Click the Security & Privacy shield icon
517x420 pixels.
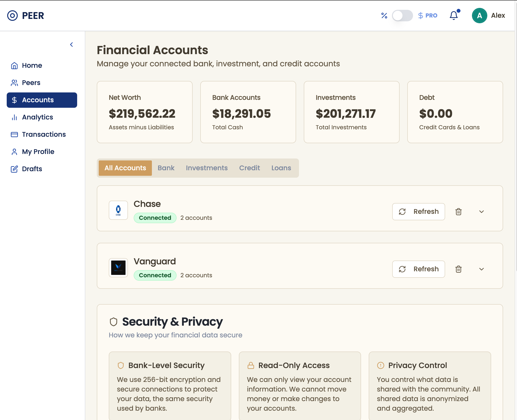tap(114, 322)
